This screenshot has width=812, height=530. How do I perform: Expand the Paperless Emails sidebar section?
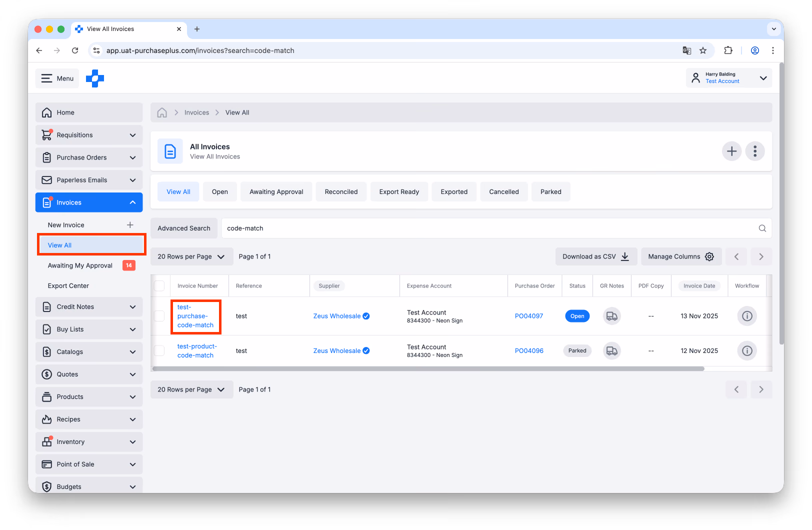89,180
